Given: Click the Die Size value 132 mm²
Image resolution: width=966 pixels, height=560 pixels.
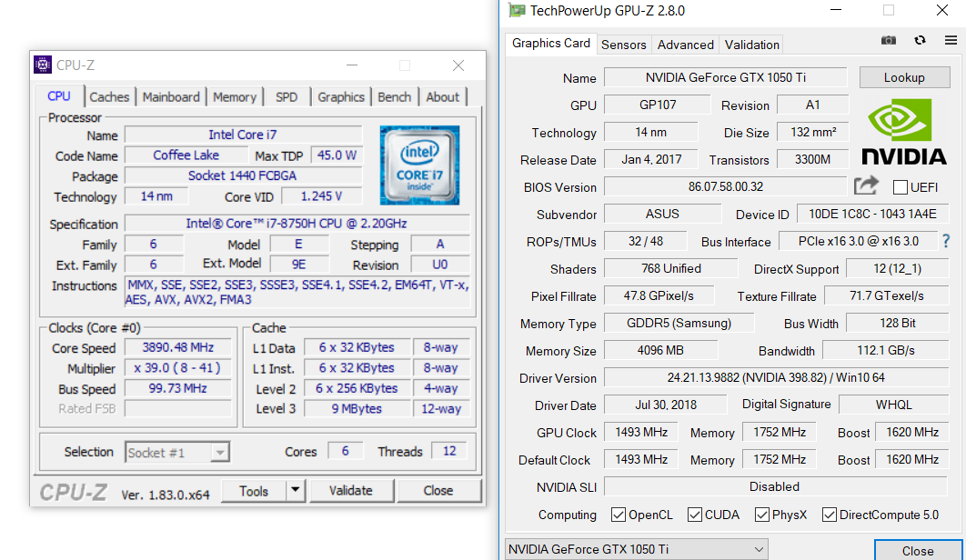Looking at the screenshot, I should (x=813, y=132).
